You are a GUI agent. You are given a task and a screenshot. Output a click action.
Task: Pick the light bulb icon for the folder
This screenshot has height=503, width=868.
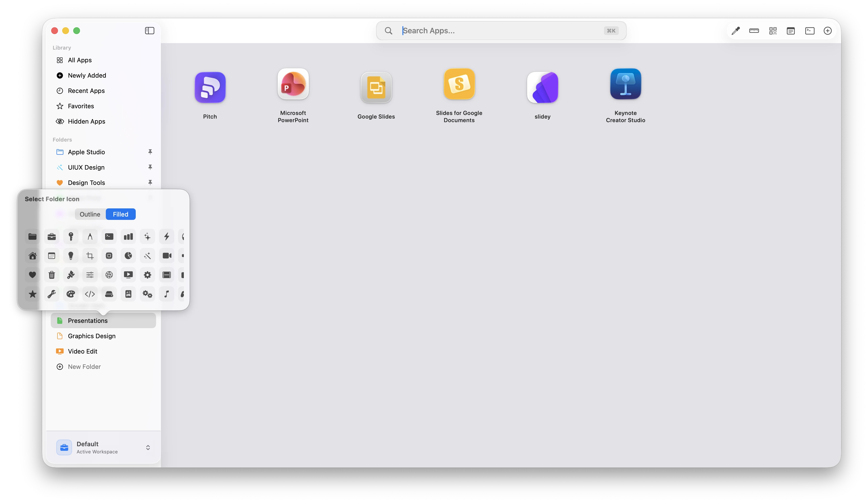point(71,256)
